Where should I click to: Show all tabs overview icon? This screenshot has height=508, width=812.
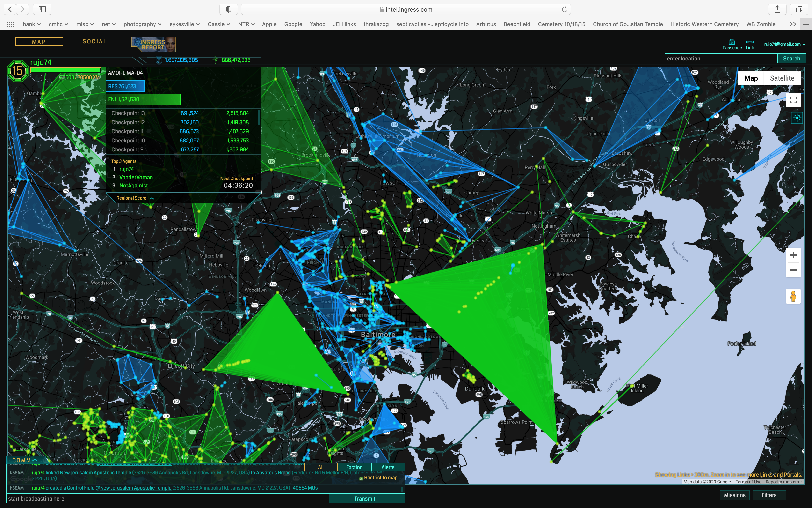coord(799,9)
